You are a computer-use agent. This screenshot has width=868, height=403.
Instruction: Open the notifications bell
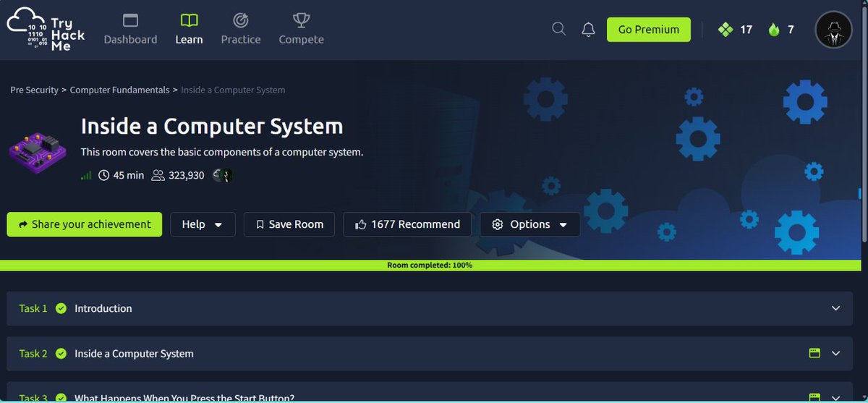tap(589, 29)
